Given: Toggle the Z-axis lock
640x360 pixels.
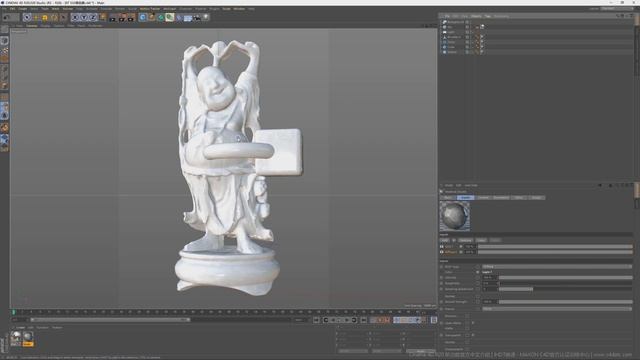Looking at the screenshot, I should [93, 18].
